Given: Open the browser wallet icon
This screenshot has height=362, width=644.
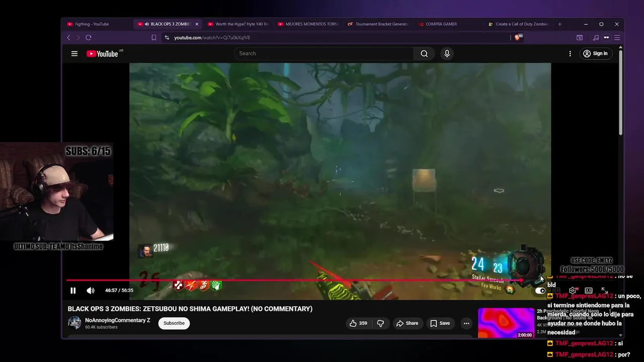Looking at the screenshot, I should (x=606, y=38).
